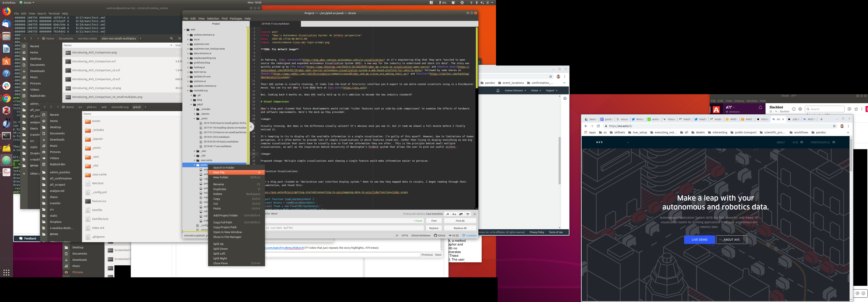The height and width of the screenshot is (302, 868).
Task: Toggle Match Case button in find panel
Action: [454, 214]
